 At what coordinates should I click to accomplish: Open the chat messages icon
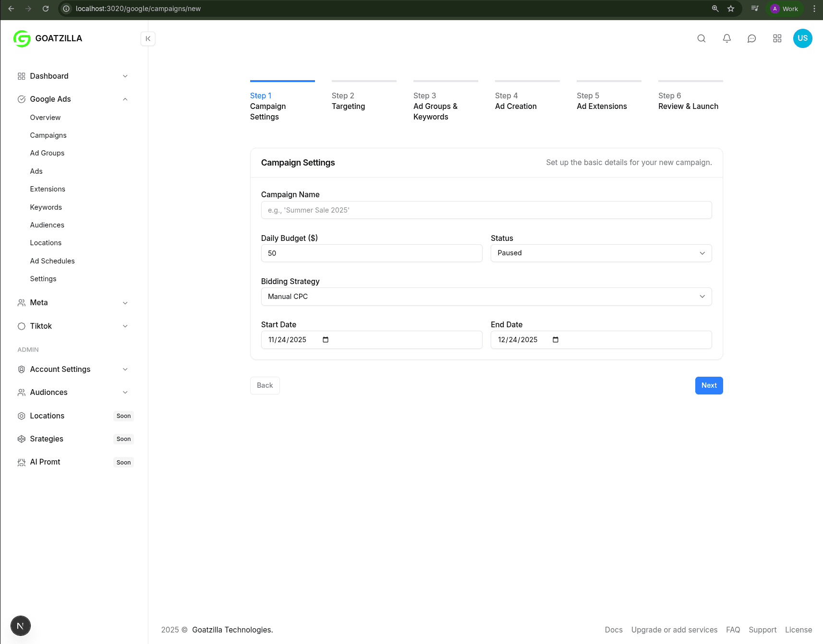[752, 38]
